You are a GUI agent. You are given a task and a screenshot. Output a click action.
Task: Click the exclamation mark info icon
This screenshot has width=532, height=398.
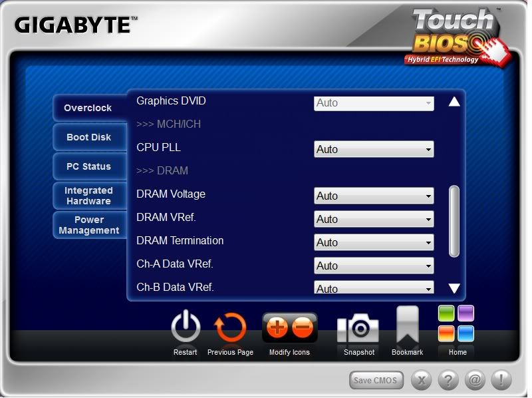(501, 381)
